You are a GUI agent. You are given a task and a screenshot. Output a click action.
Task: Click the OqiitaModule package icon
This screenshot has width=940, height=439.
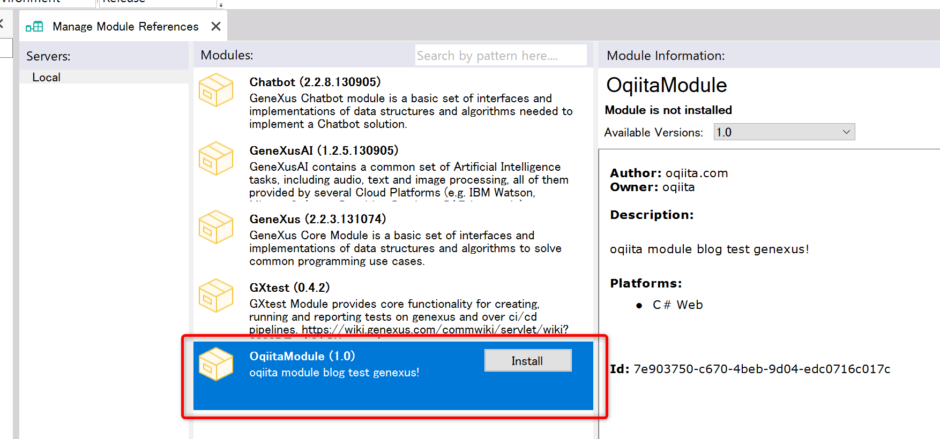click(217, 367)
